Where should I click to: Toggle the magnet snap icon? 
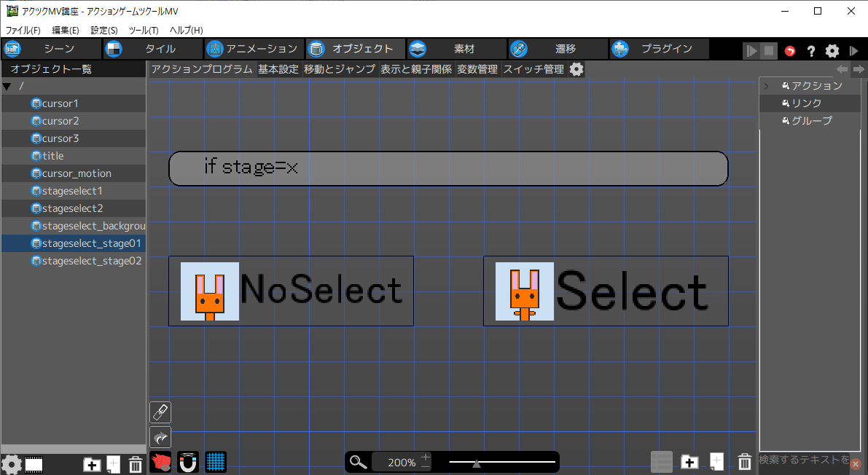[188, 462]
